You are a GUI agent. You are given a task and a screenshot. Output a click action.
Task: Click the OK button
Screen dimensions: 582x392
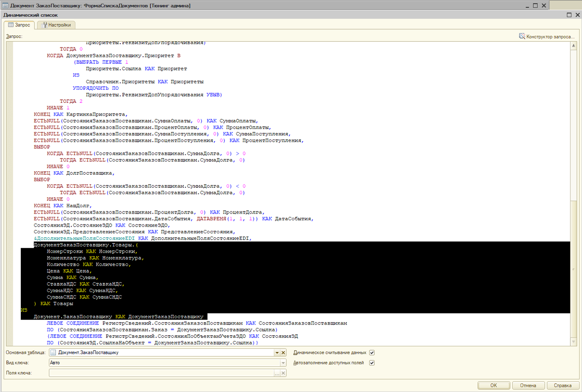pos(493,385)
